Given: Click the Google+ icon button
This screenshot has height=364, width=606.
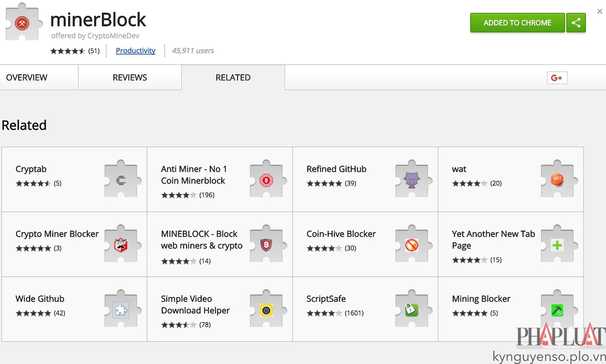Looking at the screenshot, I should click(556, 78).
